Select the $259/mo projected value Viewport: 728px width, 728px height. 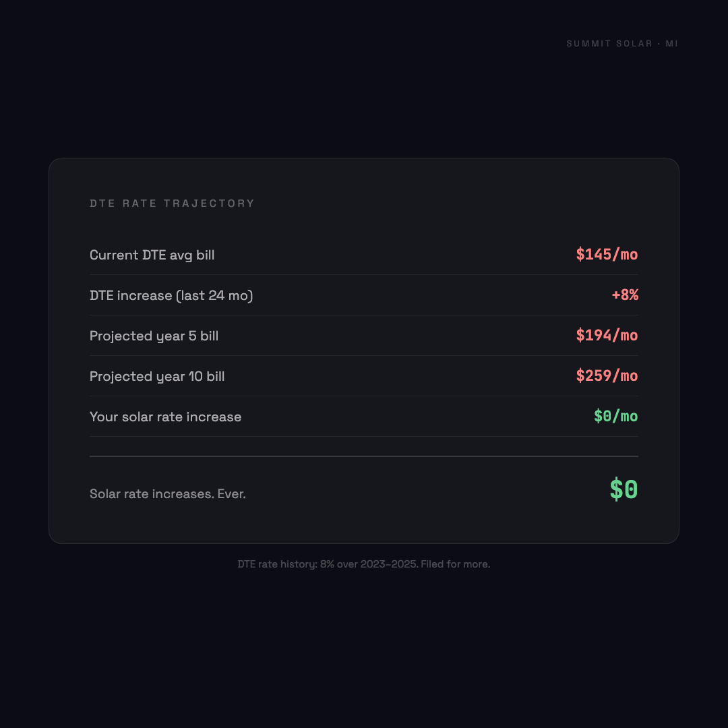tap(607, 376)
